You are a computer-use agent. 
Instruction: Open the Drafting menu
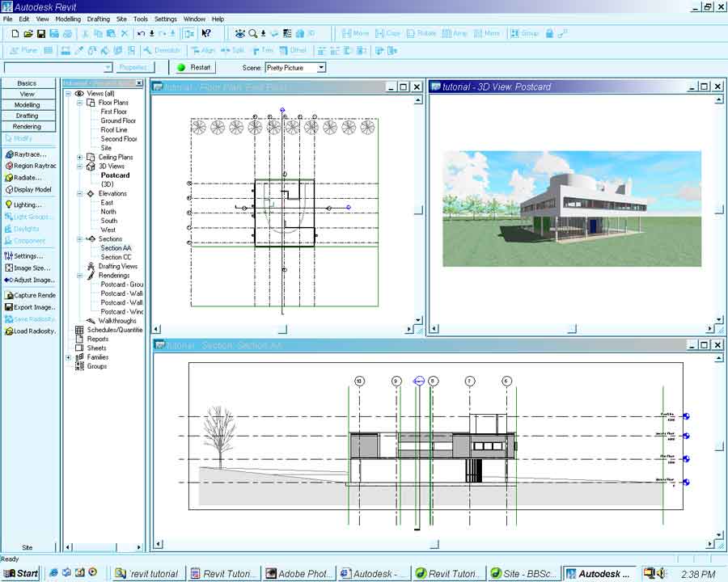pos(99,19)
